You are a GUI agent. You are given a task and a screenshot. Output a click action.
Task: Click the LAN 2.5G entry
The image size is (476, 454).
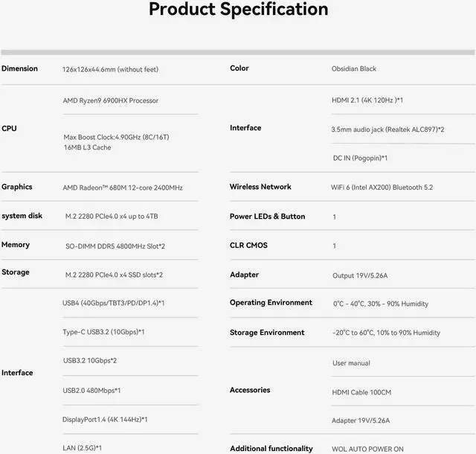click(x=82, y=448)
